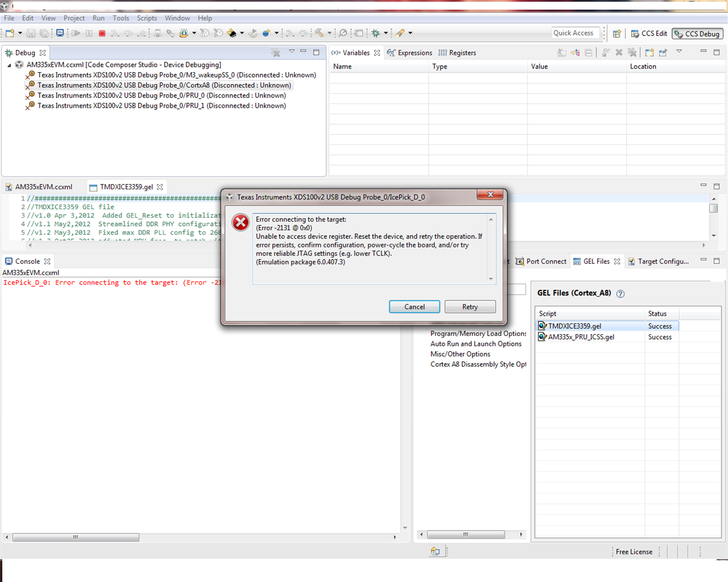The width and height of the screenshot is (728, 582).
Task: Click the green Debug bug toolbar icon
Action: point(376,33)
